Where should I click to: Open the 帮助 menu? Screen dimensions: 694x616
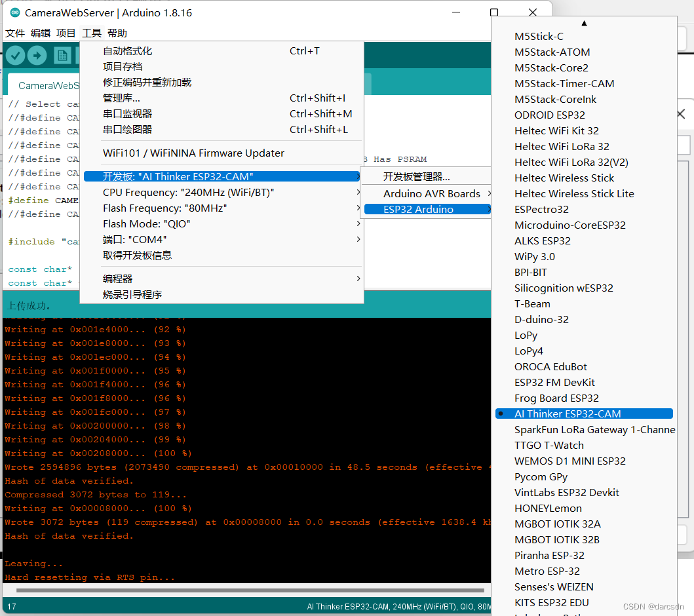(x=117, y=33)
